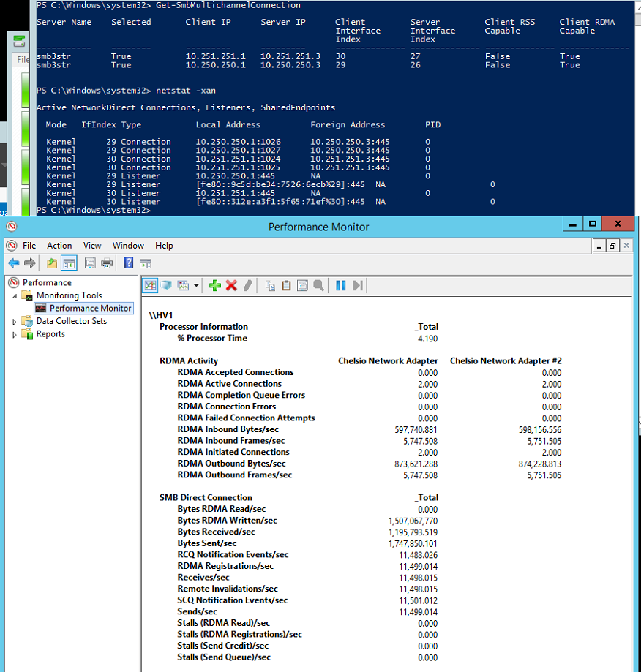Click the blue Help question mark icon
Image resolution: width=641 pixels, height=672 pixels.
(128, 263)
